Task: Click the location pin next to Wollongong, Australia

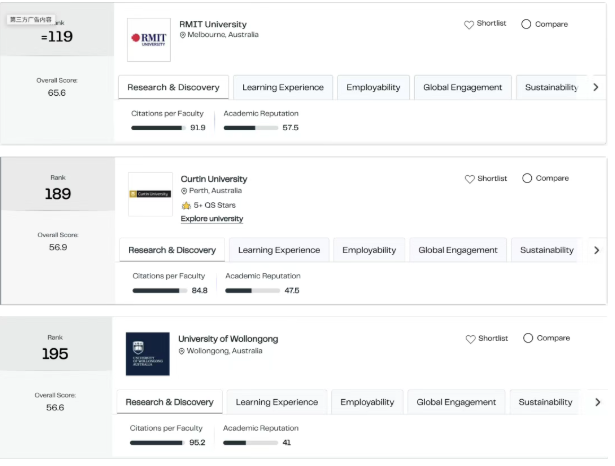Action: [x=182, y=351]
